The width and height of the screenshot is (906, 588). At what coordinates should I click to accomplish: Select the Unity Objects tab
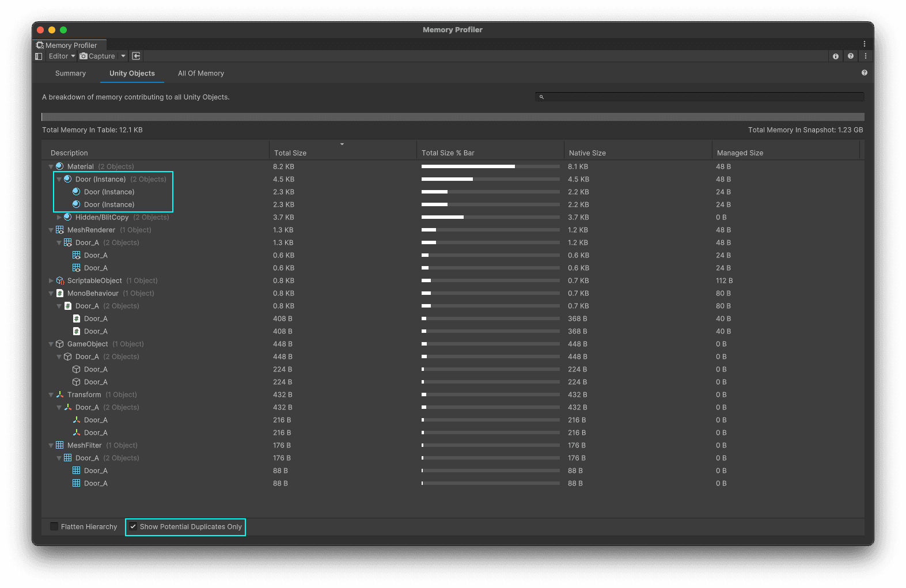132,74
